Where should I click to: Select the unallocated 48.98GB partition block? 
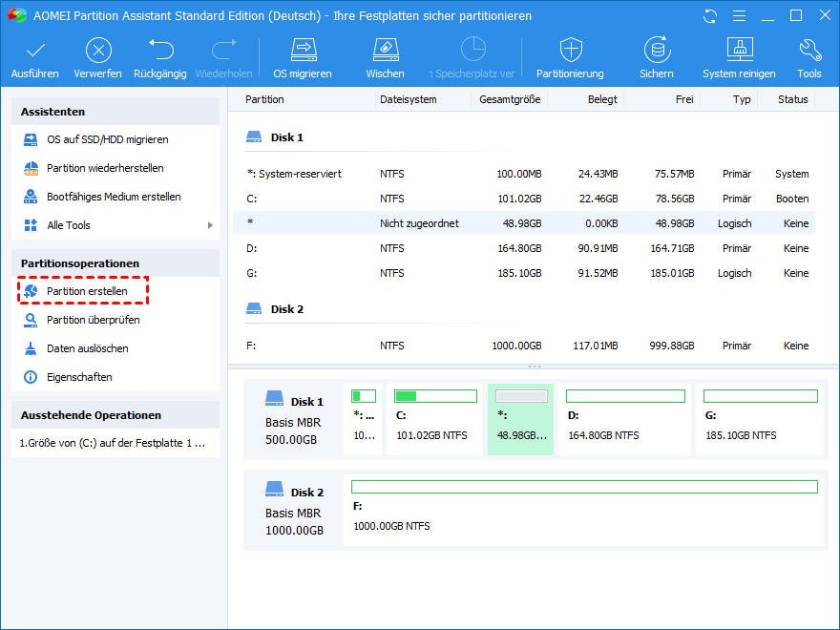(x=521, y=419)
